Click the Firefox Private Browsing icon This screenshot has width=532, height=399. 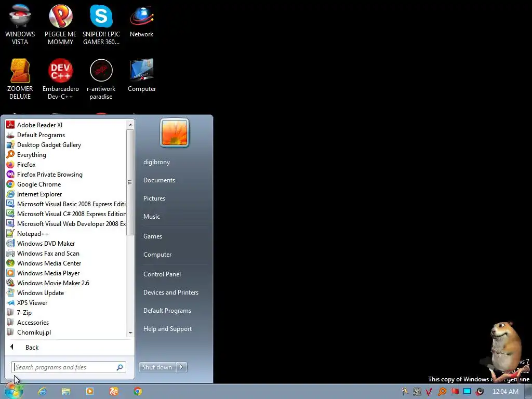10,174
